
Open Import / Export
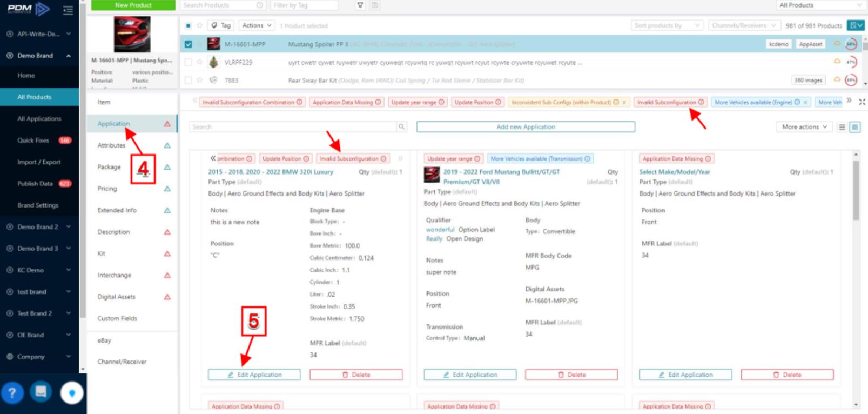coord(39,162)
